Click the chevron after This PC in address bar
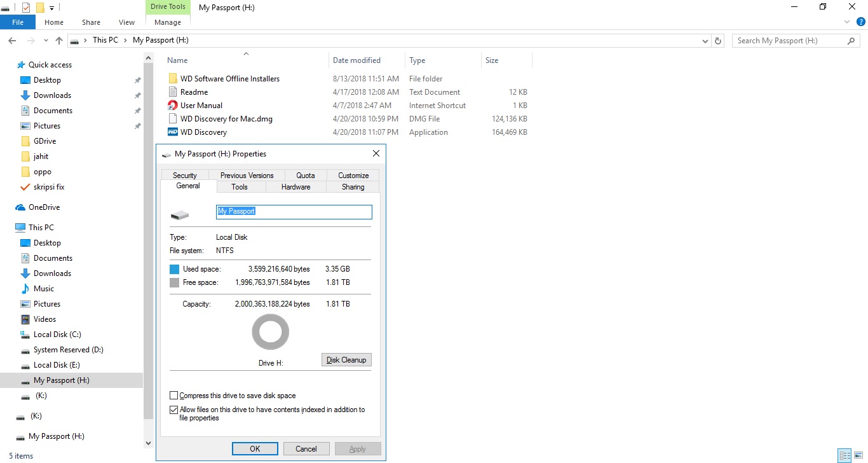Screen dimensions: 868x463 click(x=125, y=40)
